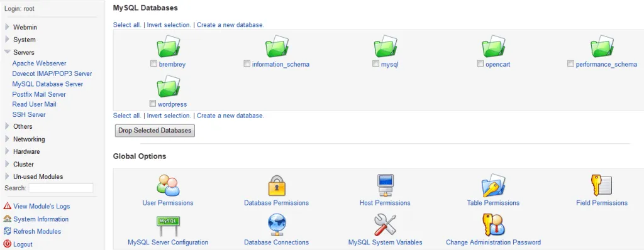Open the opencart database folder icon
The width and height of the screenshot is (644, 250).
494,46
